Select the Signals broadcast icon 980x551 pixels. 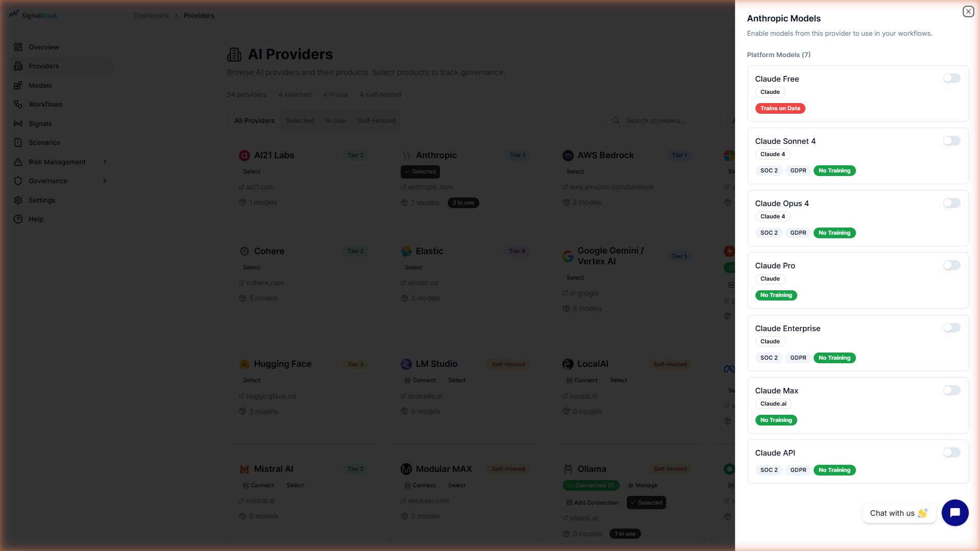pyautogui.click(x=18, y=123)
